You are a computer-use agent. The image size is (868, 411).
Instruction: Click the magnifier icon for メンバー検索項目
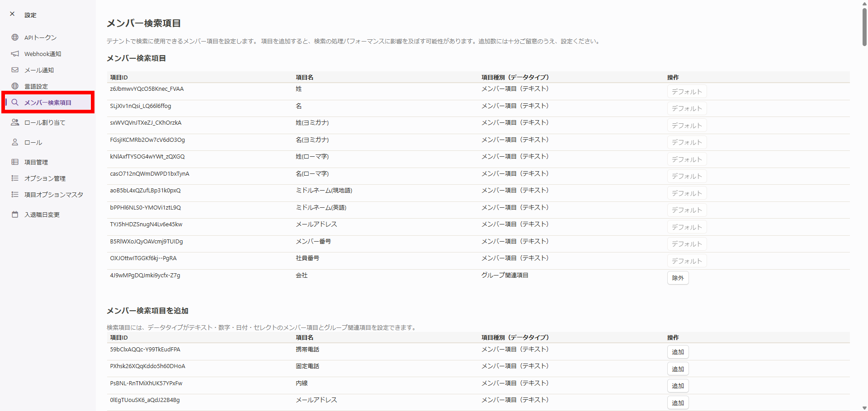pos(15,103)
